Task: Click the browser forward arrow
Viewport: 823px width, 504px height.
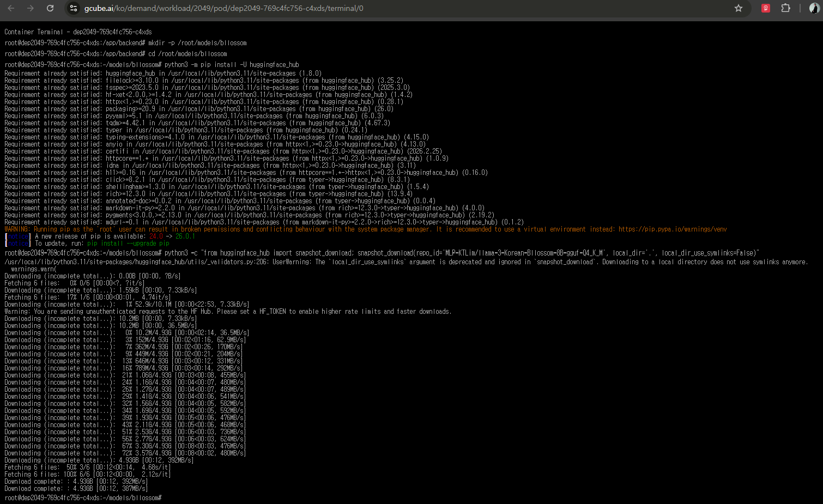Action: pyautogui.click(x=31, y=8)
